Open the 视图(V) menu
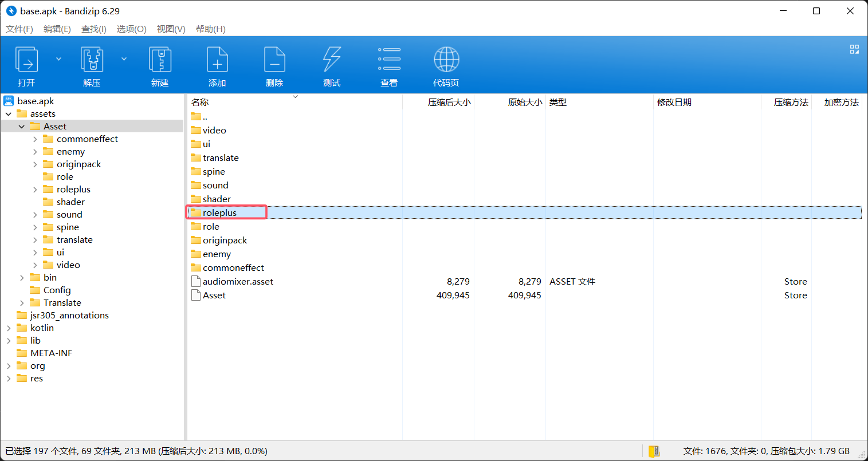 [x=171, y=29]
